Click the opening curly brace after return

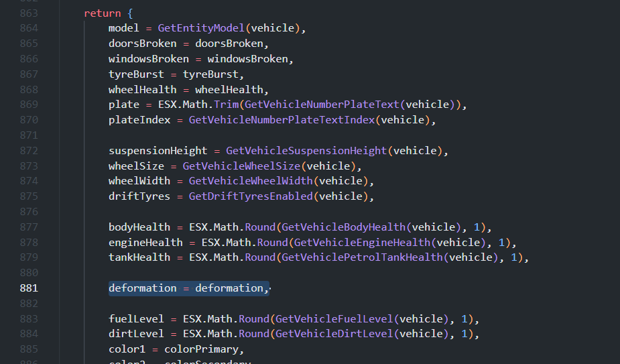pyautogui.click(x=130, y=13)
